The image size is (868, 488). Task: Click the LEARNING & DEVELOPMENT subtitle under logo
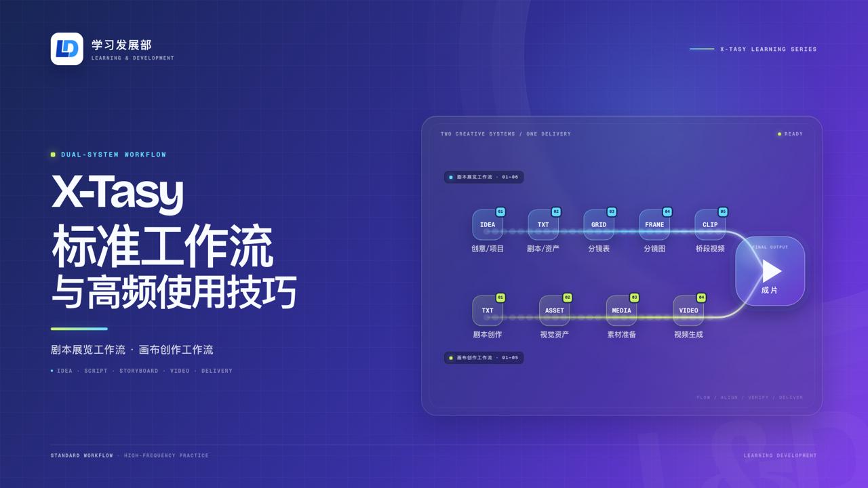[133, 58]
